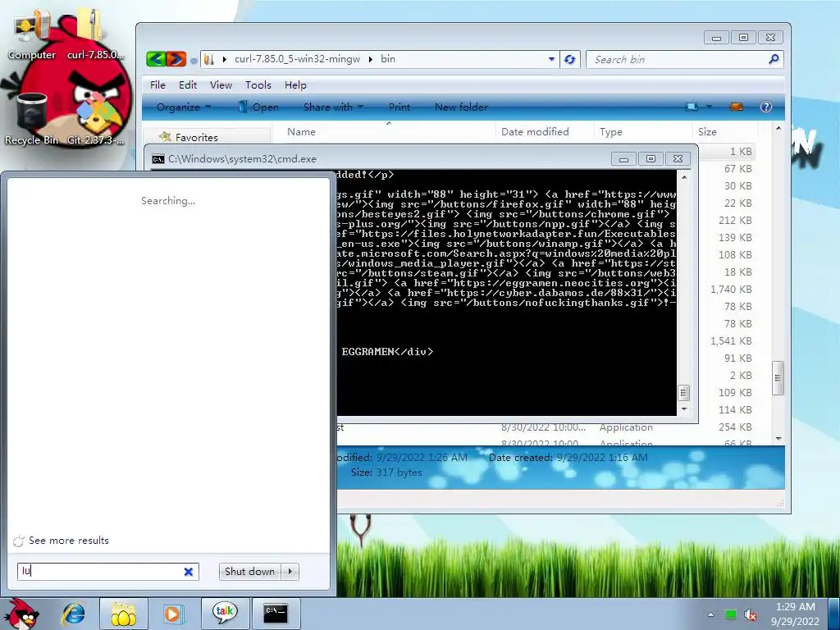Expand the curl-7.85.0_5-win32-mingw breadcrumb arrow
Screen dimensions: 840x630
[370, 59]
